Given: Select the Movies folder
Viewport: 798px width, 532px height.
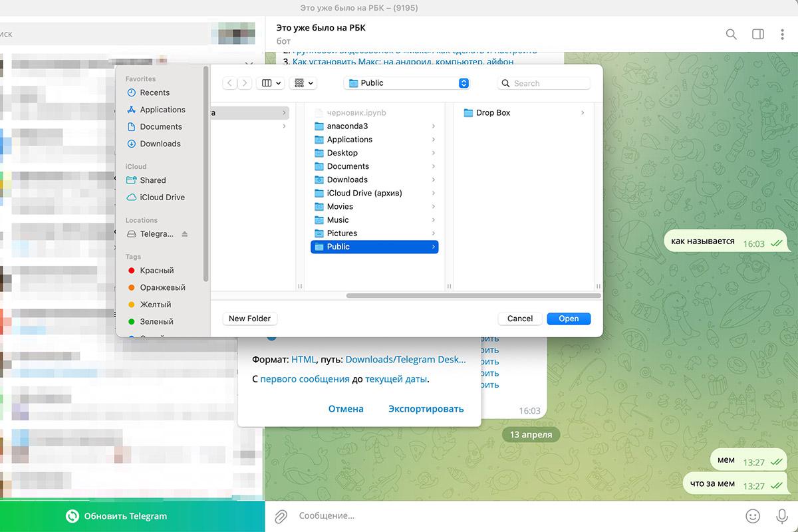Looking at the screenshot, I should [x=374, y=206].
